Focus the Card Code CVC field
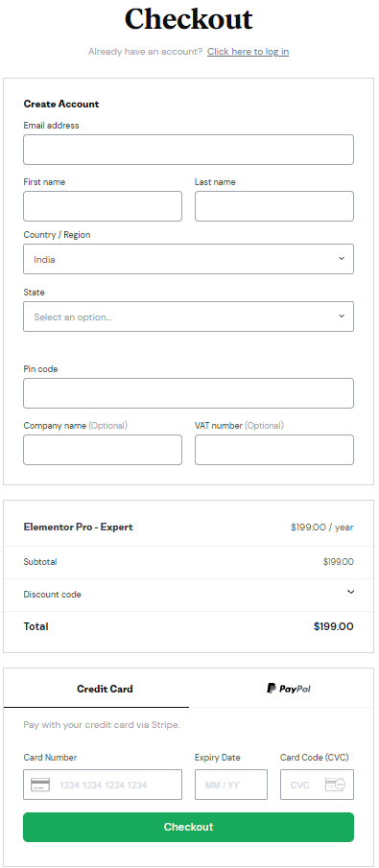The image size is (379, 868). pyautogui.click(x=317, y=785)
